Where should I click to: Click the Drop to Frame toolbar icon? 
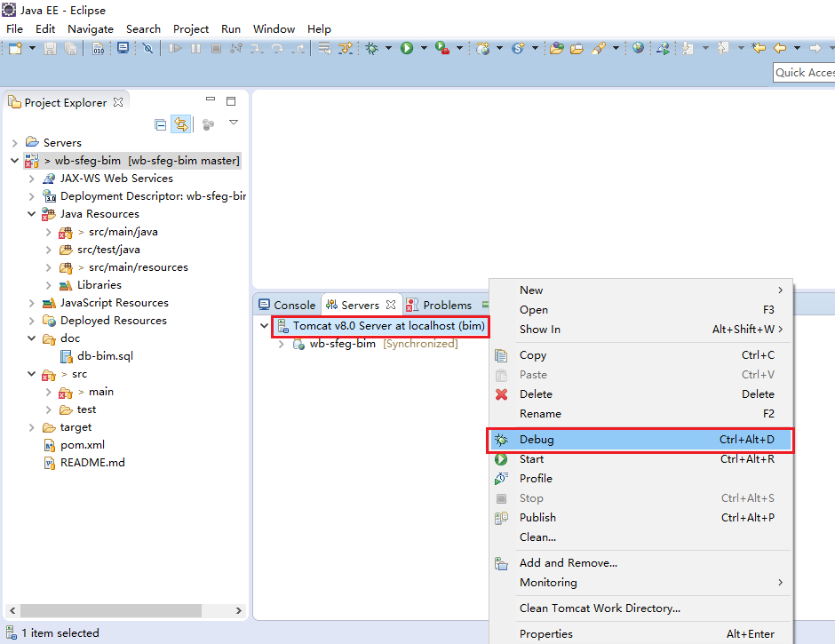[324, 49]
